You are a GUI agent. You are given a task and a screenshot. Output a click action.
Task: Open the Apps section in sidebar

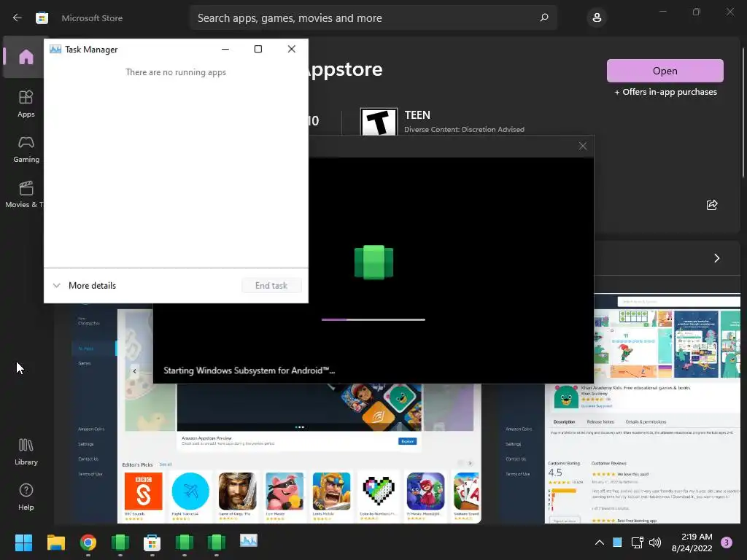coord(26,104)
